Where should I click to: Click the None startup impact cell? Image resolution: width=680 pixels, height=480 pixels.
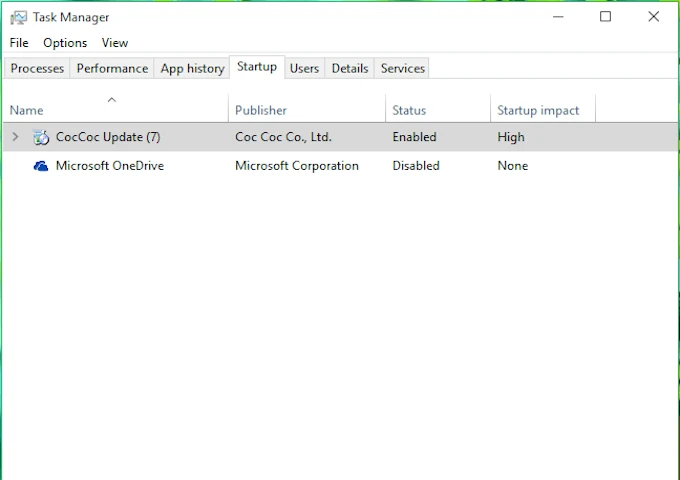pyautogui.click(x=513, y=166)
